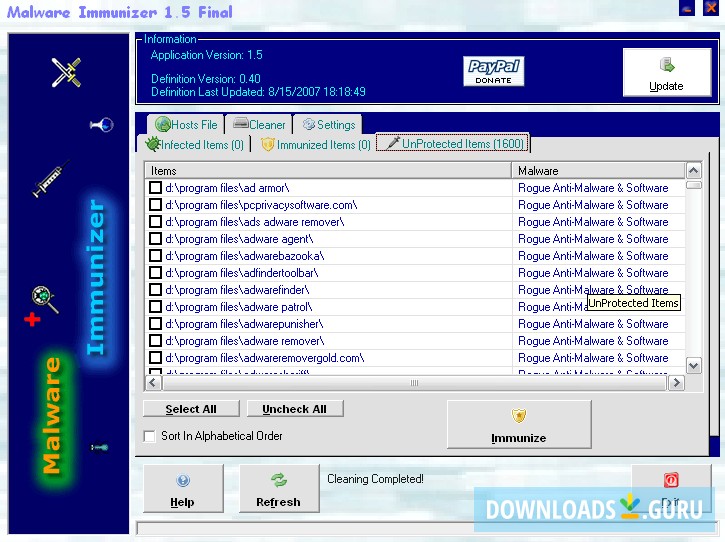Click the Refresh button
Screen dimensions: 725x542
(279, 488)
